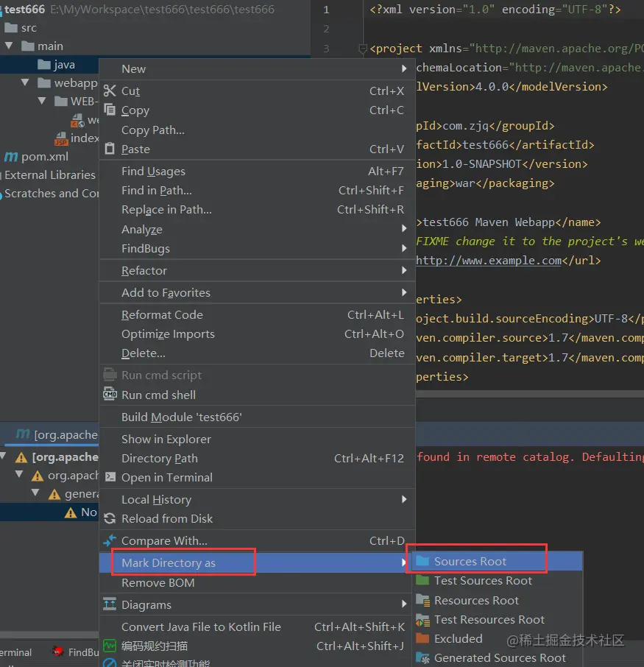Click the java folder icon in project tree
644x667 pixels.
pyautogui.click(x=44, y=64)
